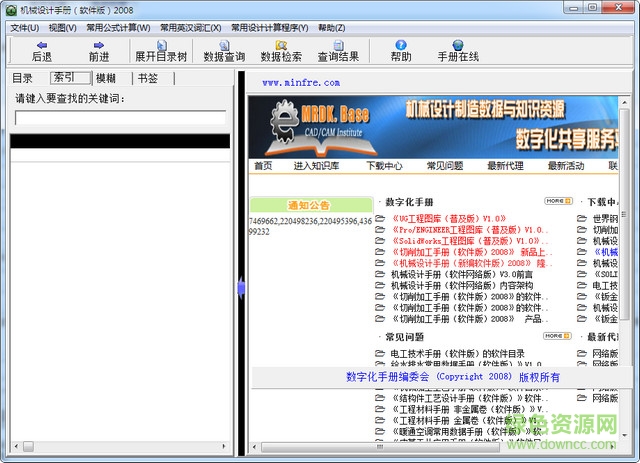Click folder icon beside 电工技术手册 entry
Screen dimensions: 640x463
(x=380, y=353)
